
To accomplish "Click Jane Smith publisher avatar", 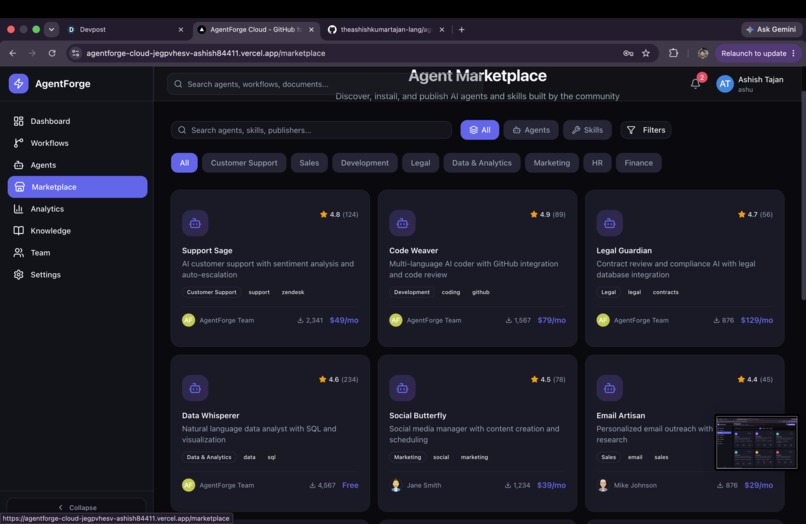I will coord(395,485).
